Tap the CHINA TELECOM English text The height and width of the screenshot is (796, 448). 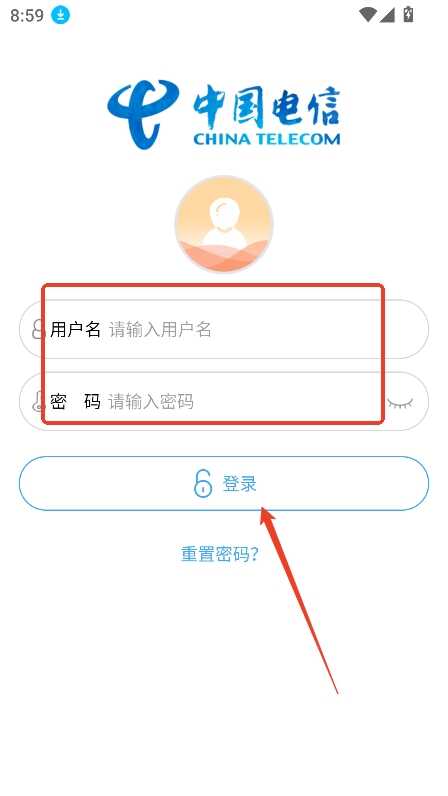267,139
